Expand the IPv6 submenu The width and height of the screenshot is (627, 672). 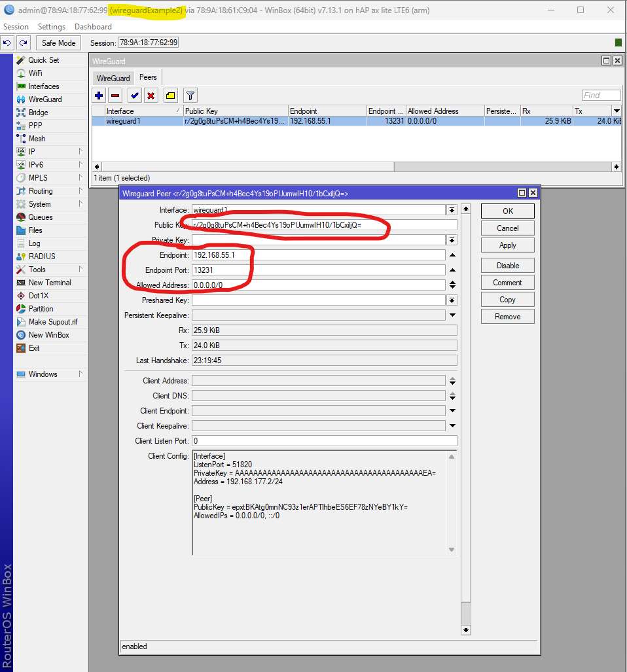point(81,165)
